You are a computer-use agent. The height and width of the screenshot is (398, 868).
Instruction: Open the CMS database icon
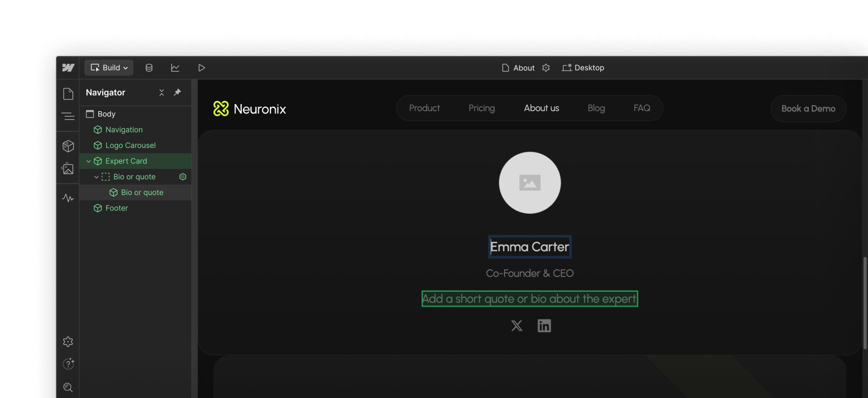pyautogui.click(x=149, y=68)
